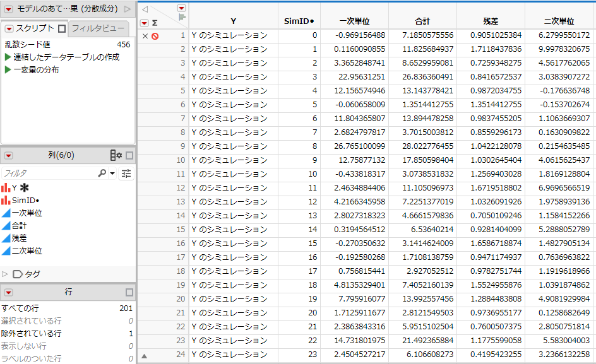Click the タグ tag icon
This screenshot has height=364, width=596.
(x=18, y=274)
